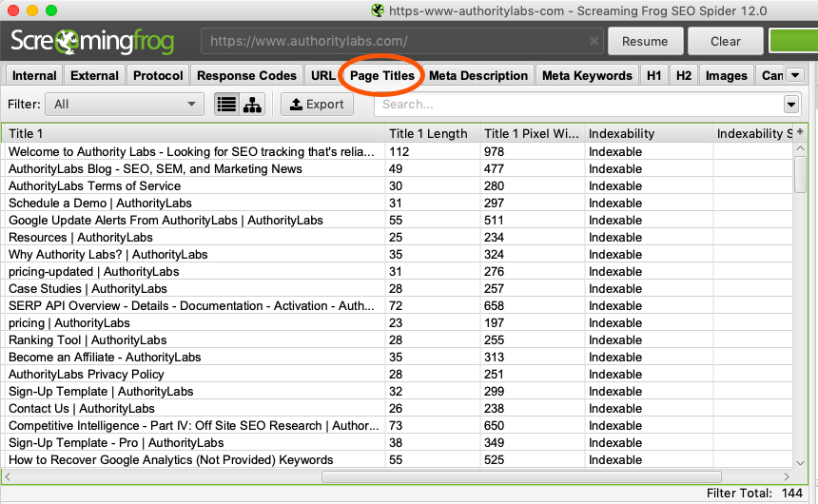Image resolution: width=818 pixels, height=504 pixels.
Task: Select 'AuthorityLabs Privacy Policy' row
Action: [x=398, y=374]
